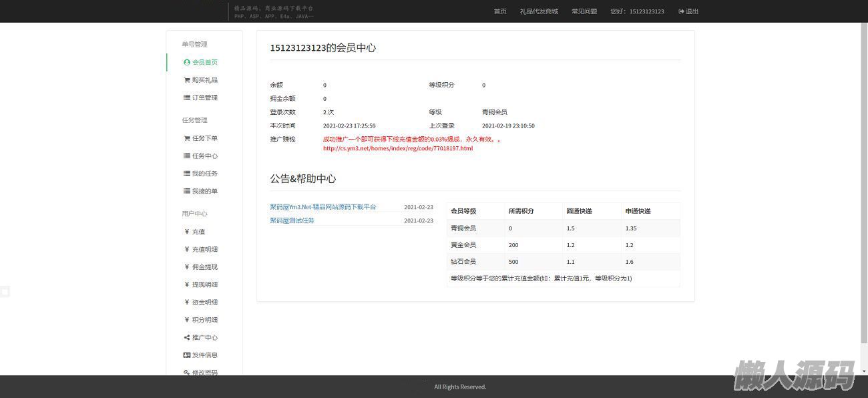
Task: Click the card icon beside 发件信息
Action: (x=187, y=355)
